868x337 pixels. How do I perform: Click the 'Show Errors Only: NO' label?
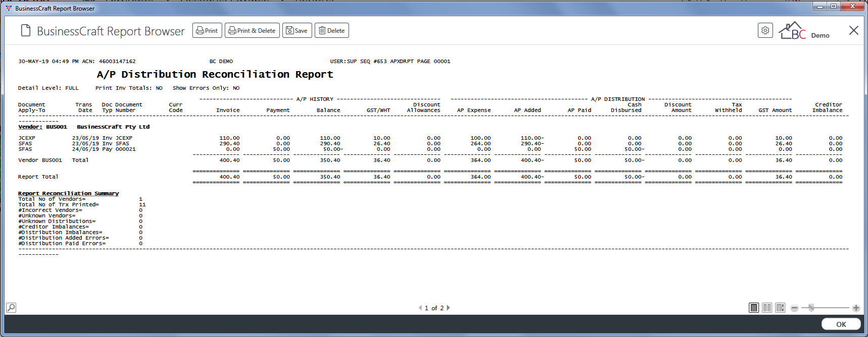click(206, 88)
